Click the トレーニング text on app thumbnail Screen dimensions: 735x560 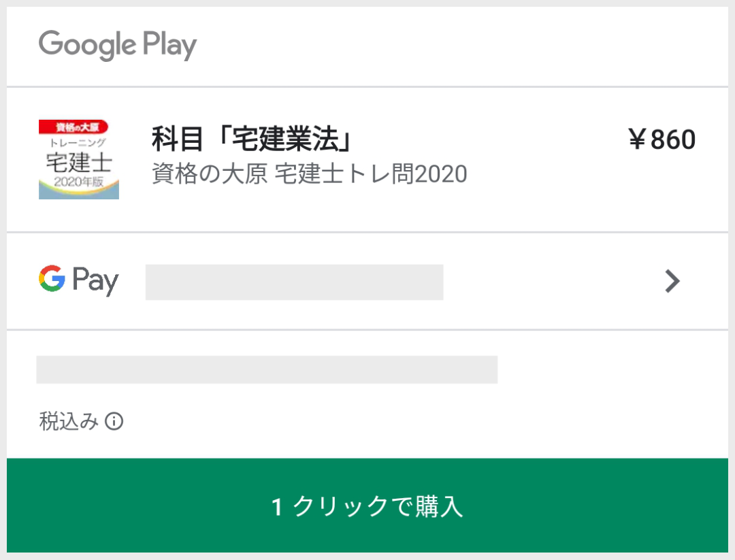point(78,142)
